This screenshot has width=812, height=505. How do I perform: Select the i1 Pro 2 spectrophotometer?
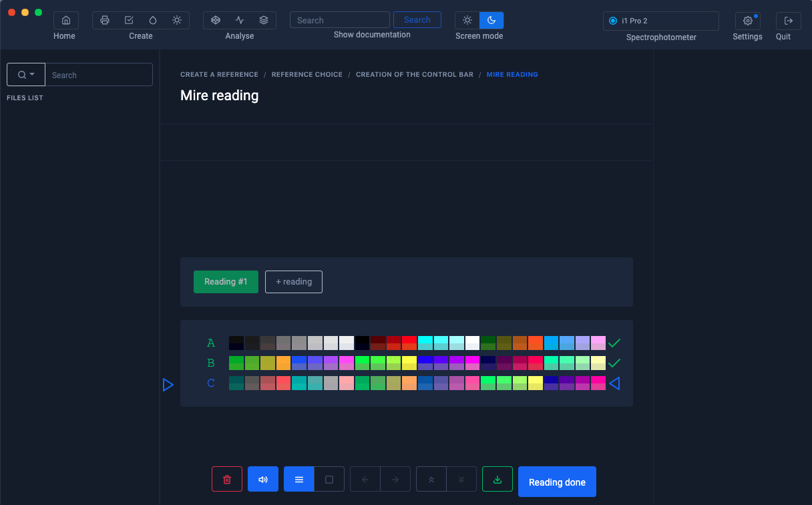(x=661, y=21)
